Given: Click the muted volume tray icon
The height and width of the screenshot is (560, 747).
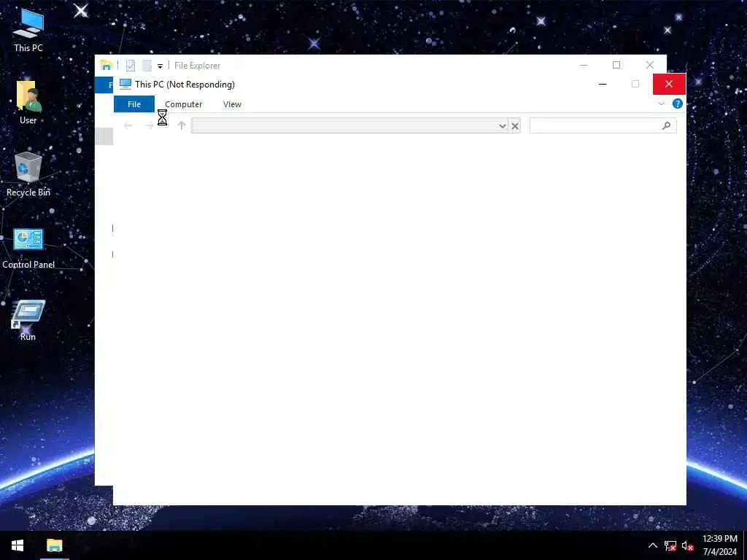Looking at the screenshot, I should click(x=687, y=545).
